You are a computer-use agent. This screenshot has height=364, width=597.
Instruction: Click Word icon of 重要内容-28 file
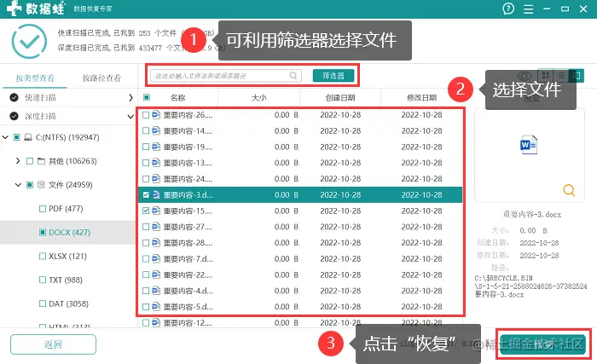(x=156, y=243)
